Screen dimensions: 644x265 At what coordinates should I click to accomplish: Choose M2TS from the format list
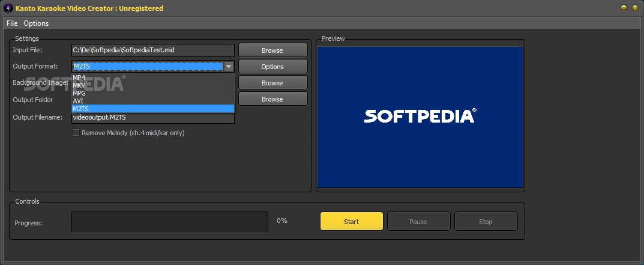click(153, 109)
